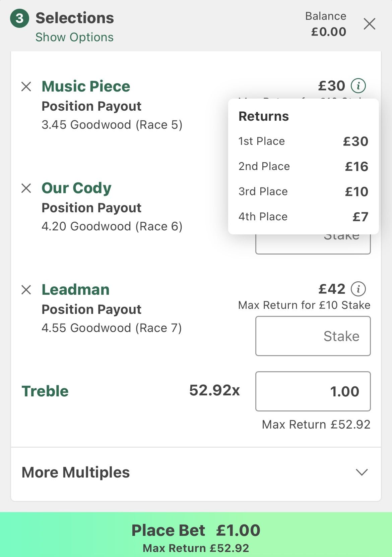Select the Music Piece horse name

(86, 87)
